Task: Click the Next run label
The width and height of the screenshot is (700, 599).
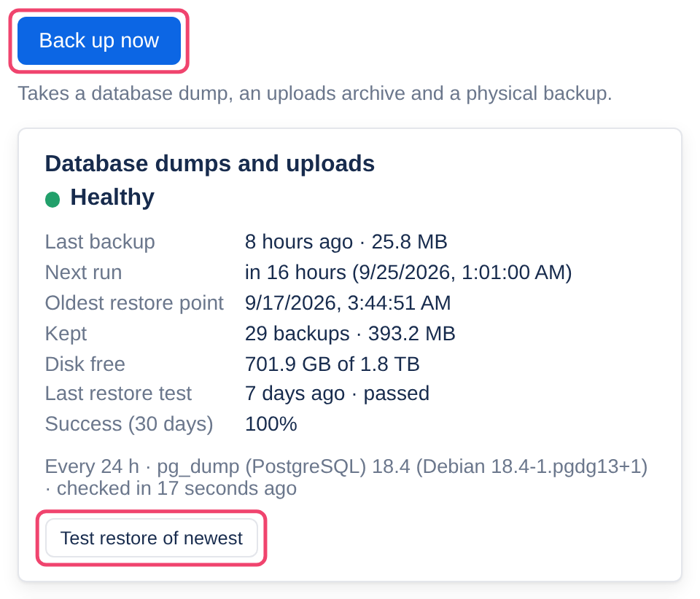Action: click(83, 272)
